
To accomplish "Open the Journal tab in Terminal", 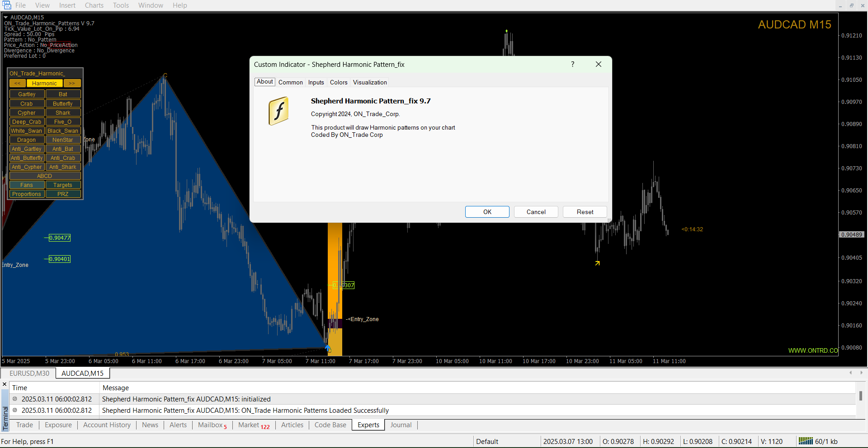I will (x=401, y=425).
